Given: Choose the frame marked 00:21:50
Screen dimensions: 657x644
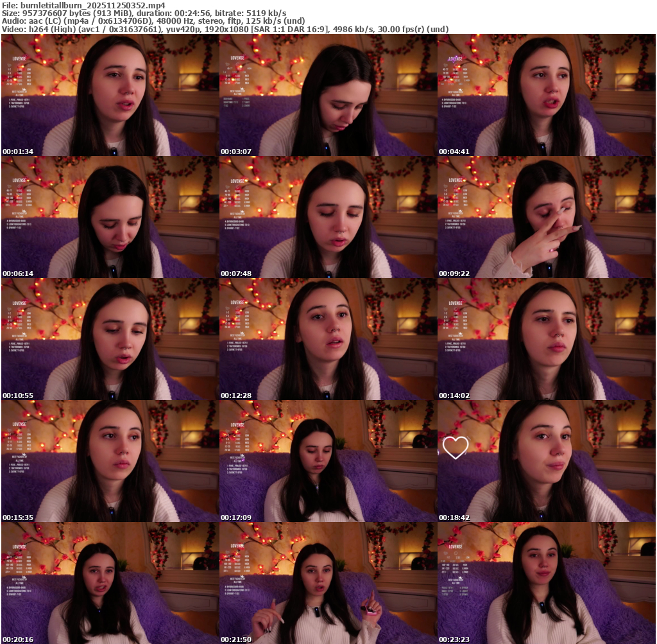Looking at the screenshot, I should tap(328, 583).
